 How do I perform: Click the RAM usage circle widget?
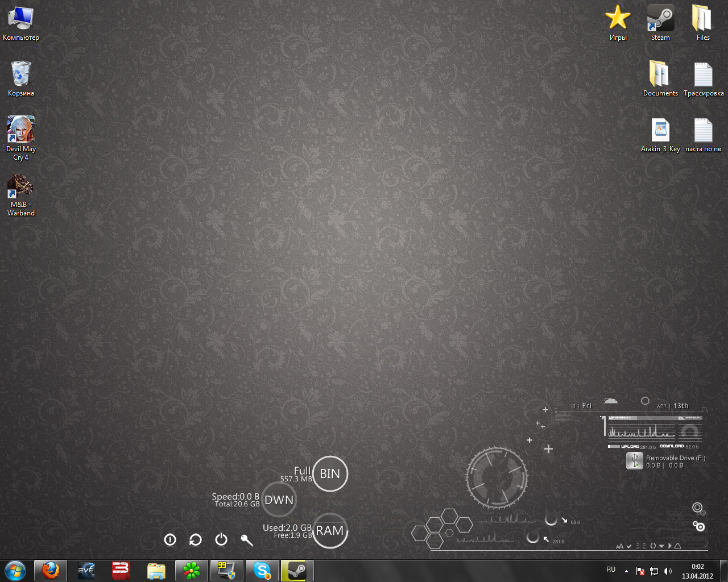click(x=330, y=531)
